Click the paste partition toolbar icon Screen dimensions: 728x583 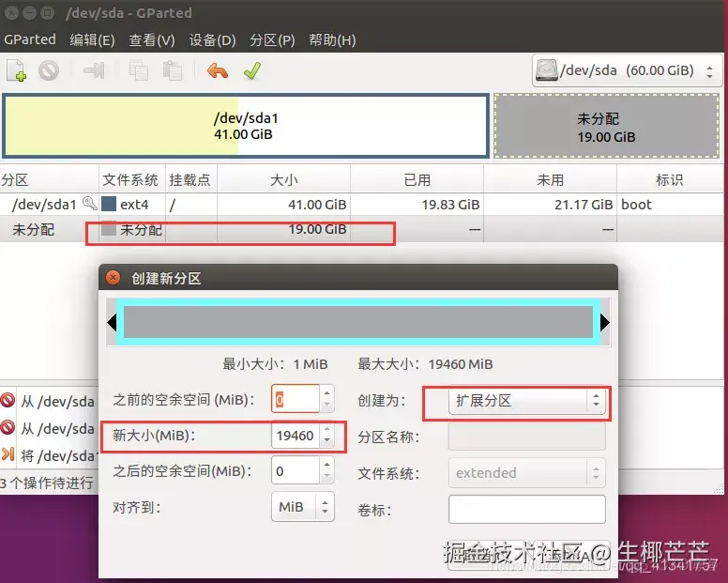pyautogui.click(x=173, y=71)
